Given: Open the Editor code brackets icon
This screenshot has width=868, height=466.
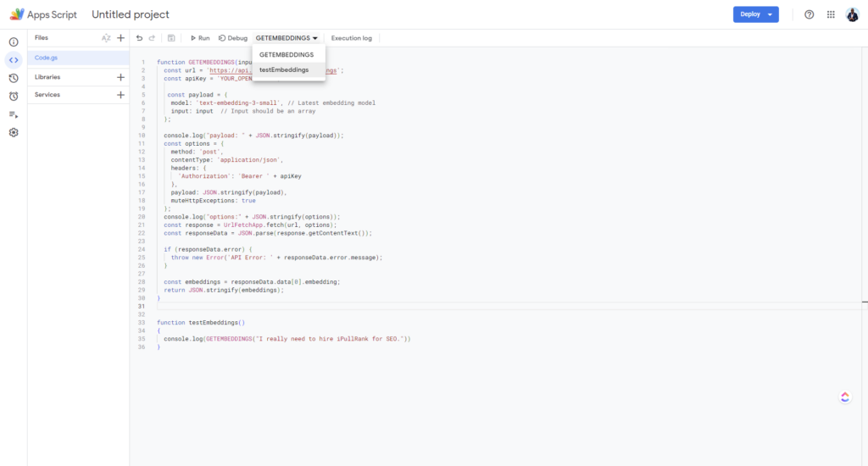Looking at the screenshot, I should pos(14,60).
